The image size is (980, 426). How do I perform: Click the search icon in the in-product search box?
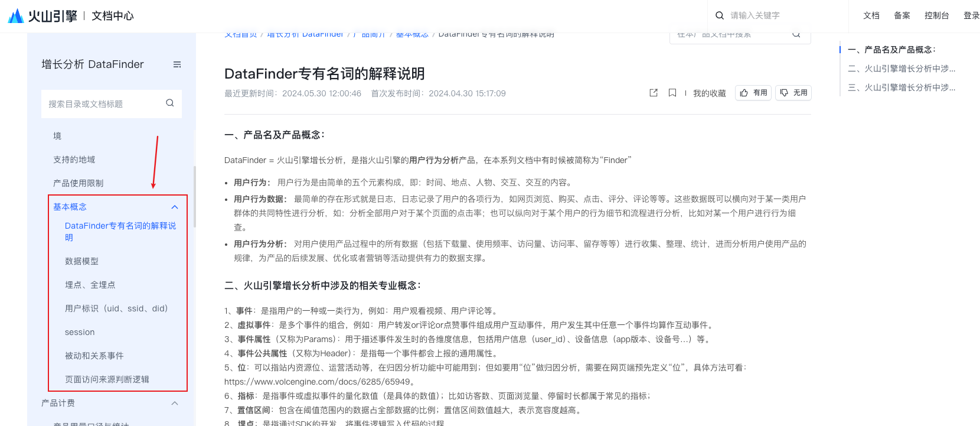coord(796,34)
